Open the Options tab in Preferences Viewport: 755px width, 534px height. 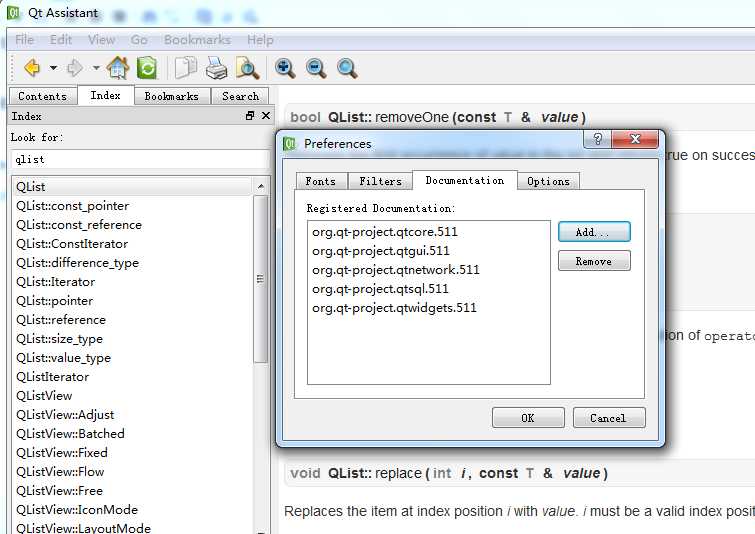pyautogui.click(x=548, y=181)
